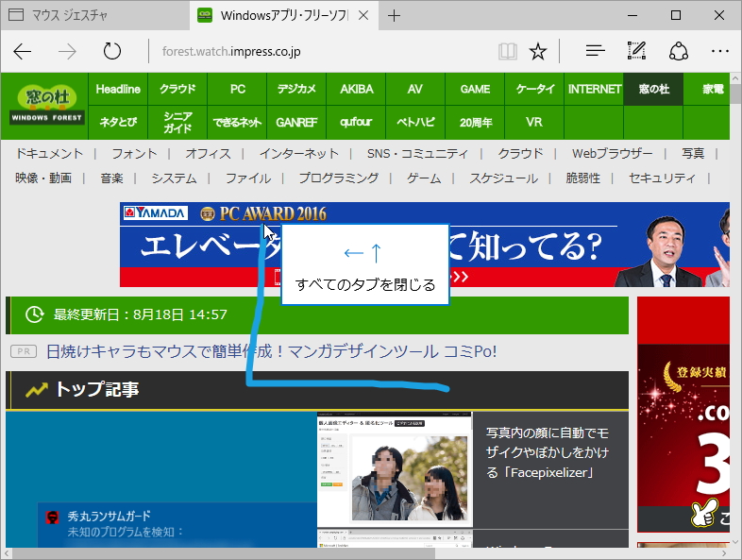Viewport: 742px width, 560px height.
Task: Open the セキュリティ category link
Action: (x=663, y=178)
